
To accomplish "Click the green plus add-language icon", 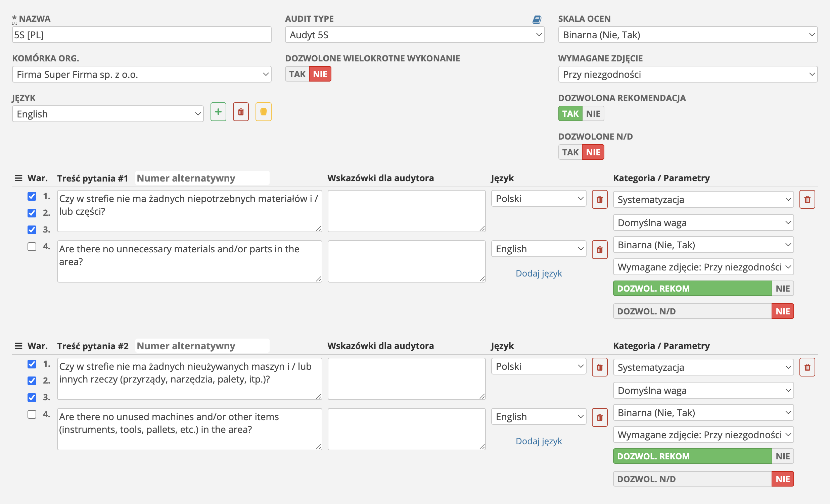I will coord(218,112).
